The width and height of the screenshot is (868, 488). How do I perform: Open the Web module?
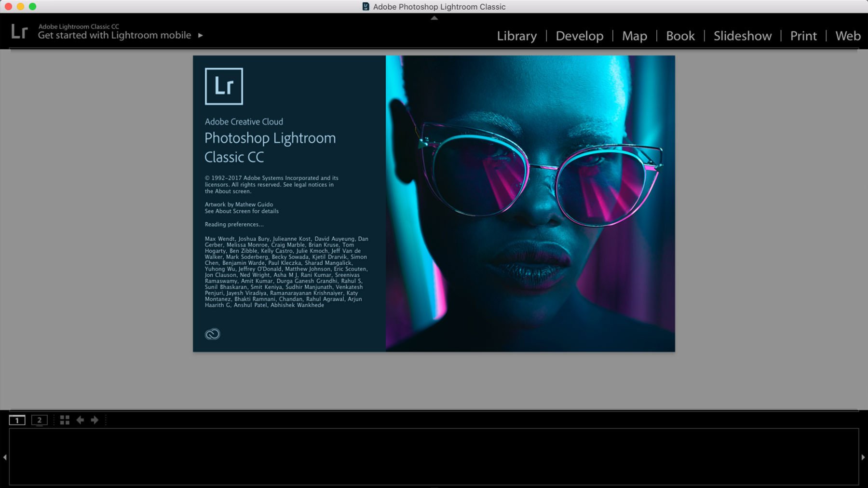(848, 36)
